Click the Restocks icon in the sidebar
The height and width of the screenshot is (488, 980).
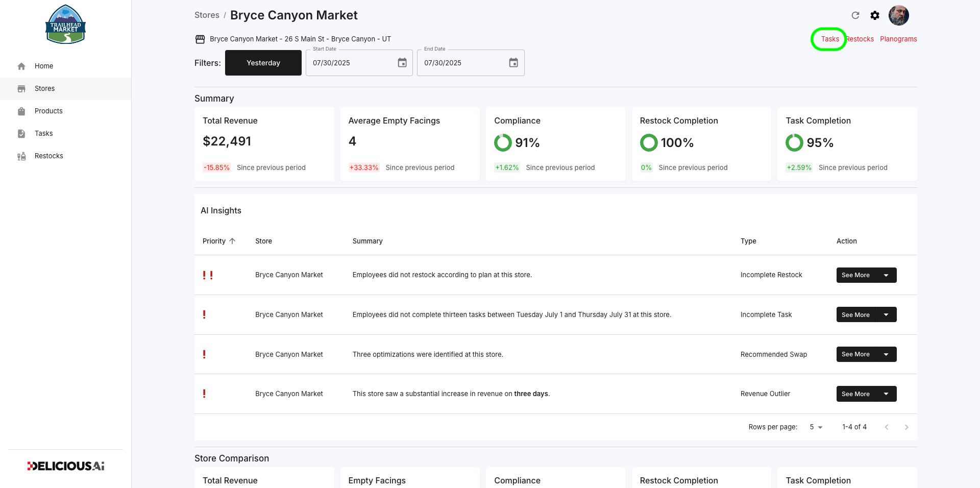coord(21,156)
